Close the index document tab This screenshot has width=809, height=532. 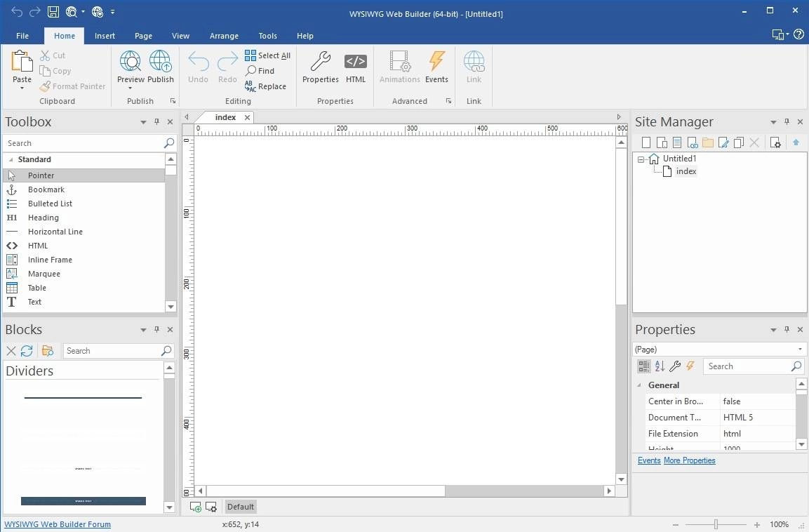[247, 118]
